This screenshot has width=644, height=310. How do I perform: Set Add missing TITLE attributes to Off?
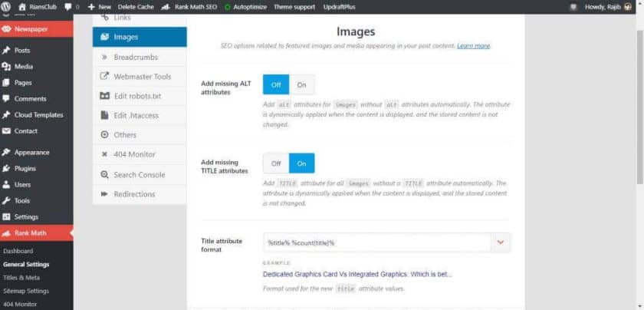point(276,163)
